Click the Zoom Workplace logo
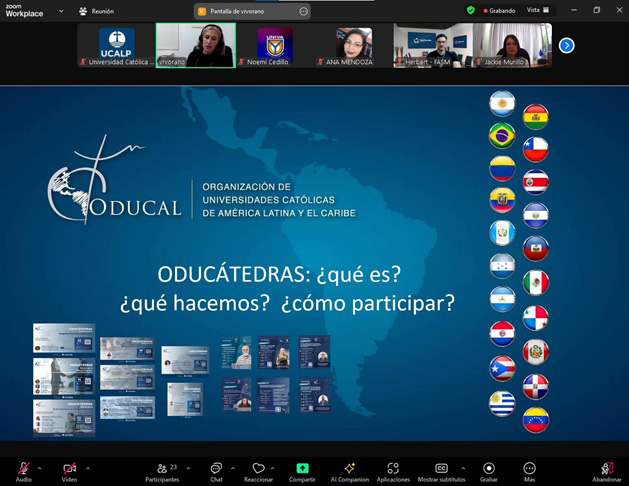This screenshot has width=629, height=486. [24, 11]
